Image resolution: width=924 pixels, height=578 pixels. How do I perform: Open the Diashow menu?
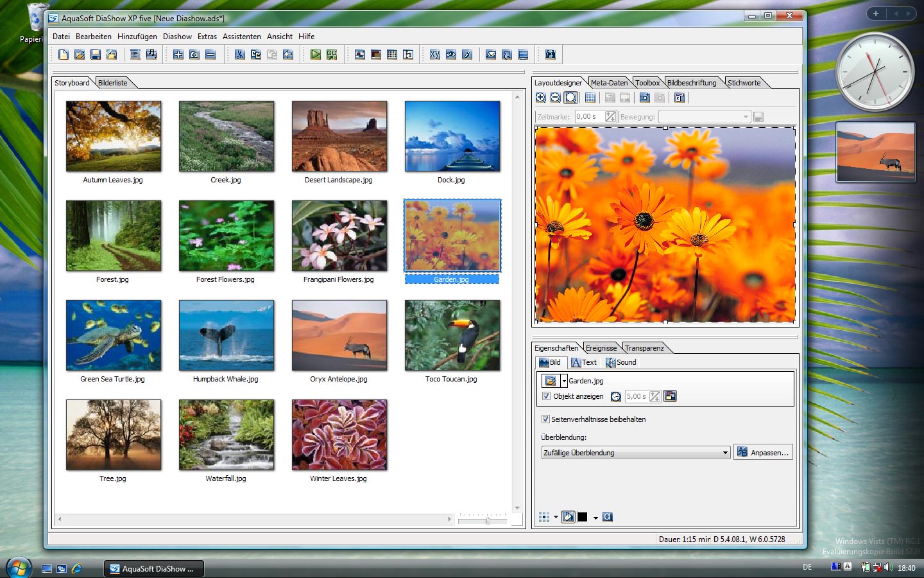[x=177, y=37]
